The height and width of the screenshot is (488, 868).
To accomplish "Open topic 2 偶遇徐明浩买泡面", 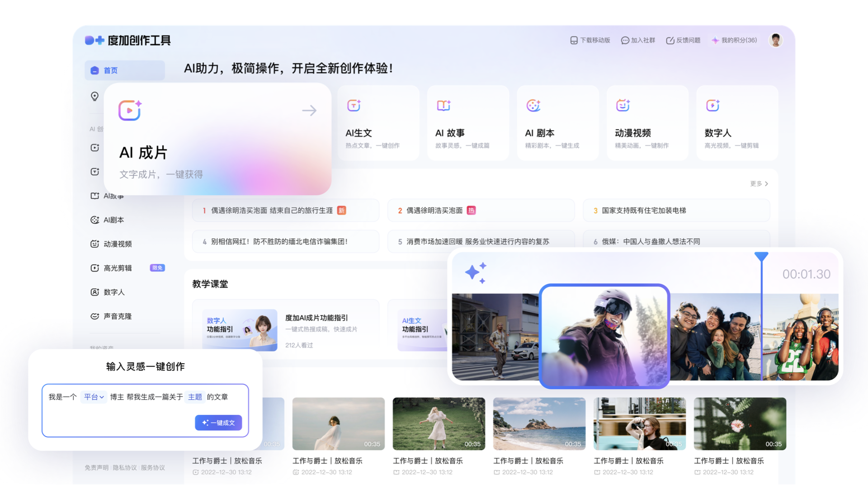I will point(481,211).
